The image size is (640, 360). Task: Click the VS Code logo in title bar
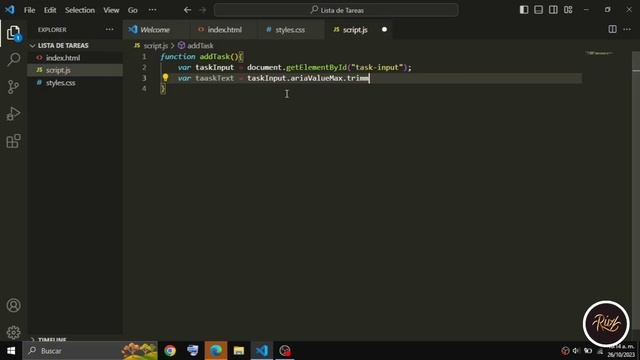click(x=10, y=9)
